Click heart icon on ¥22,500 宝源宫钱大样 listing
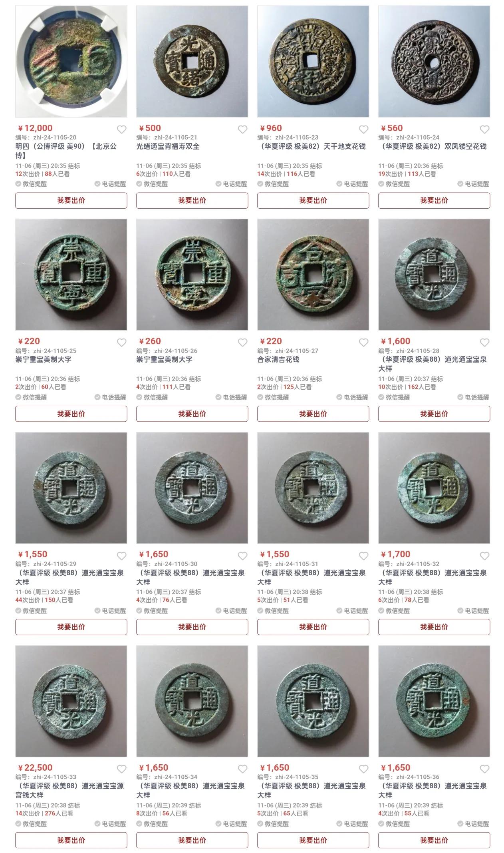This screenshot has height=853, width=504. click(x=121, y=769)
